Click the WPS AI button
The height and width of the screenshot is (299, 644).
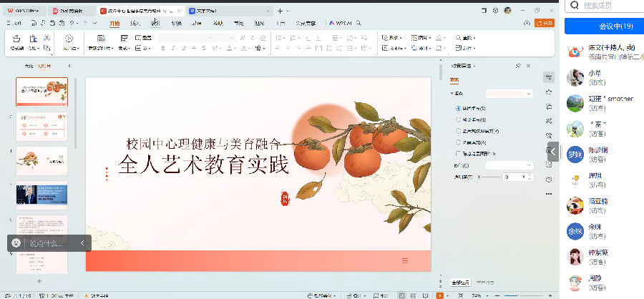click(338, 23)
